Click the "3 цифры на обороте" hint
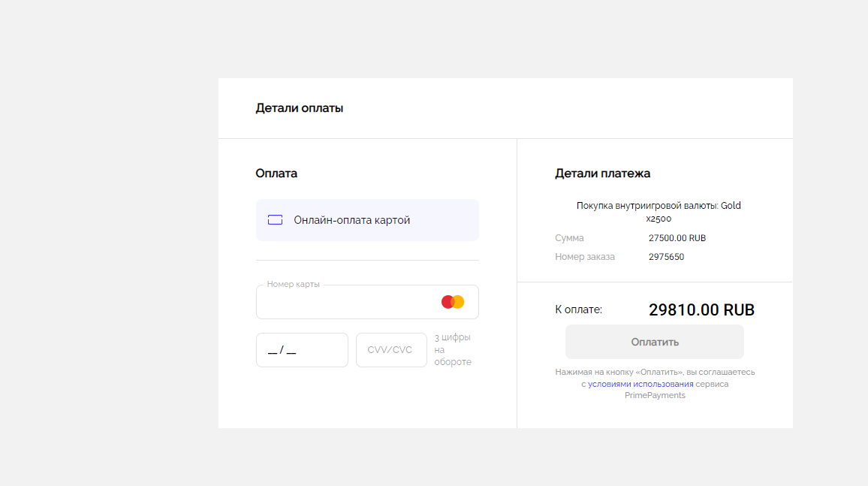 click(x=453, y=350)
